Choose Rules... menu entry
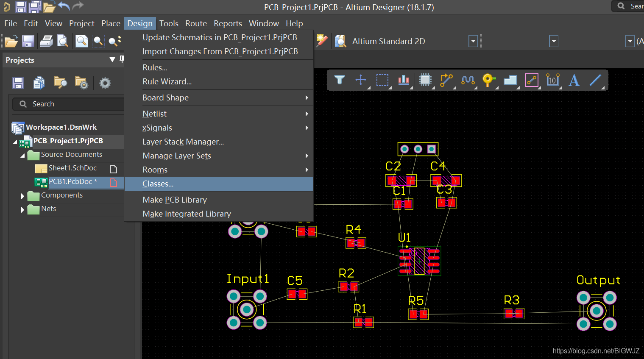The width and height of the screenshot is (644, 359). click(x=219, y=67)
